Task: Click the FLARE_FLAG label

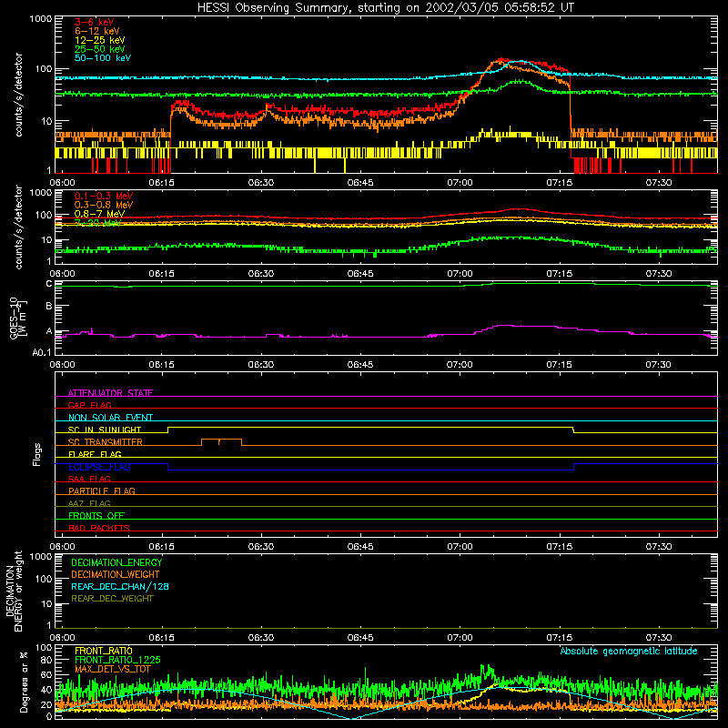Action: [x=95, y=454]
